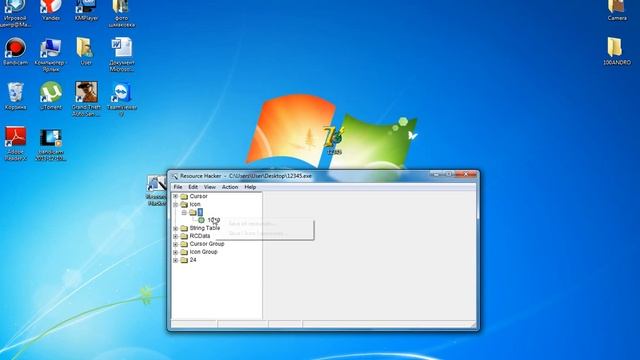Select the String Table label
The height and width of the screenshot is (360, 640).
[204, 228]
